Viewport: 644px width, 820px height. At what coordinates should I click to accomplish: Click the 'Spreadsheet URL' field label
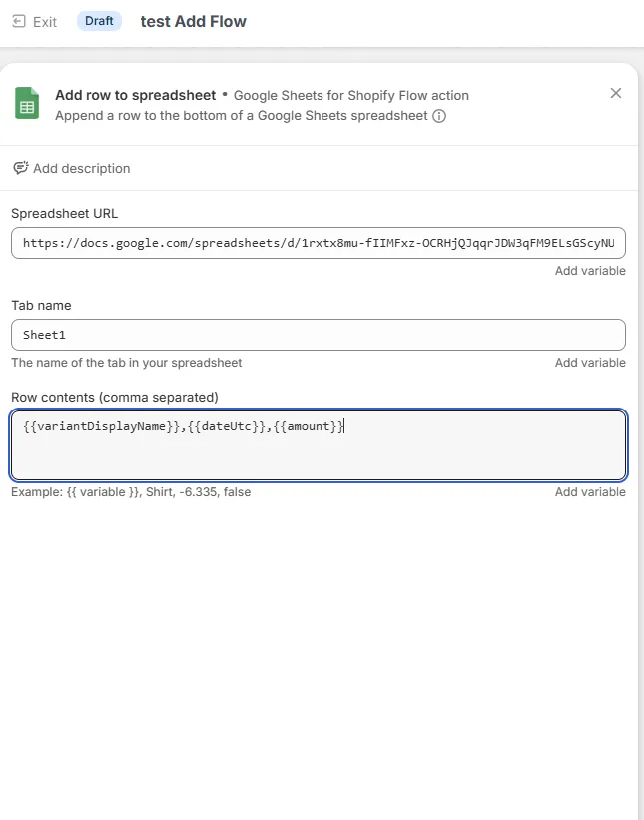coord(64,213)
